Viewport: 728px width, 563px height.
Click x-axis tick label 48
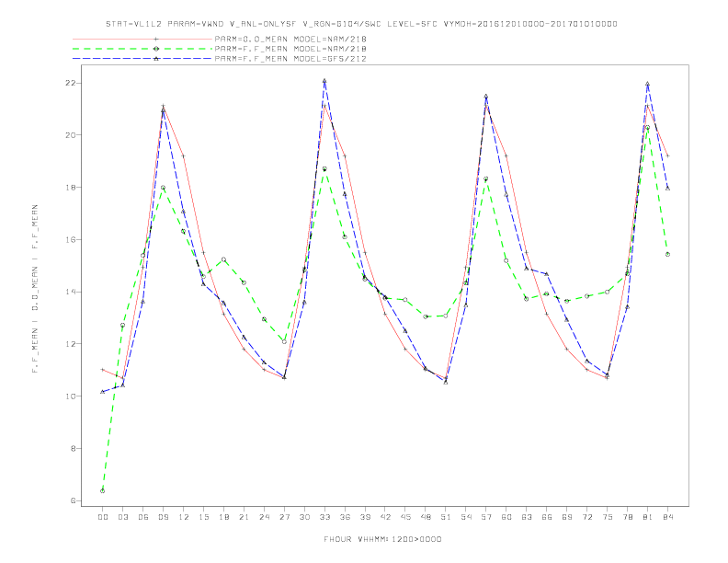point(426,517)
